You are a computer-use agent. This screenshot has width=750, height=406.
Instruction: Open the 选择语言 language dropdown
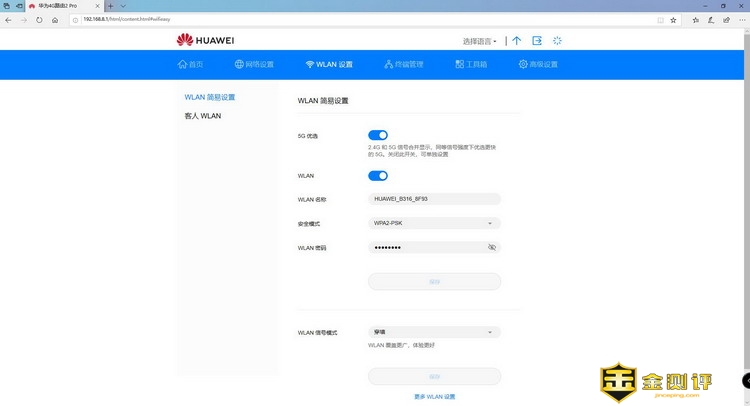(x=481, y=42)
